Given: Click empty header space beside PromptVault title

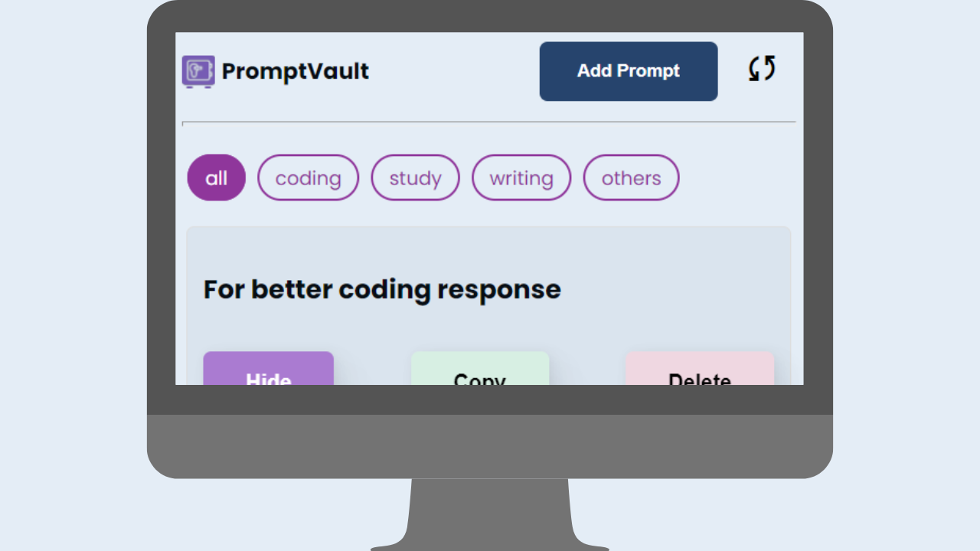Looking at the screenshot, I should click(x=454, y=71).
